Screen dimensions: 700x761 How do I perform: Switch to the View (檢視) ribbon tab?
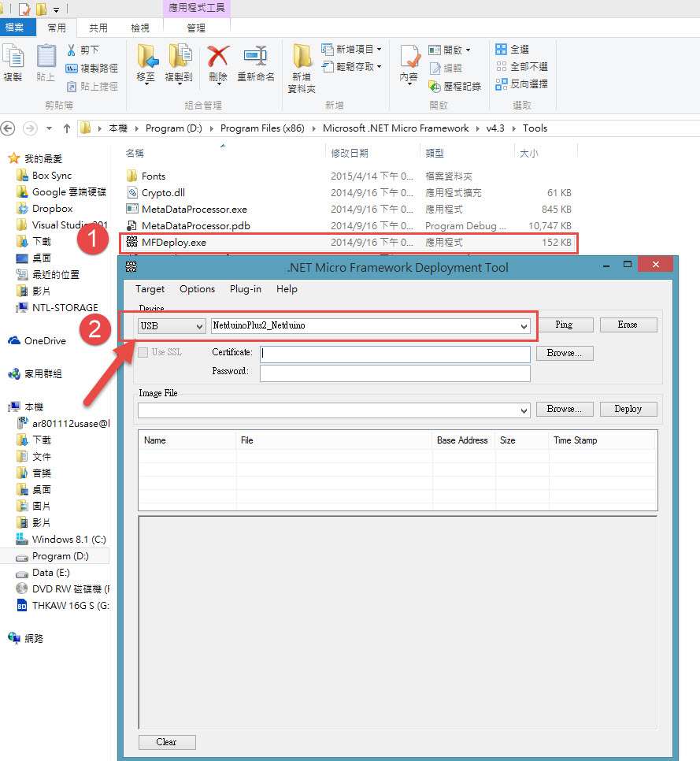(140, 28)
